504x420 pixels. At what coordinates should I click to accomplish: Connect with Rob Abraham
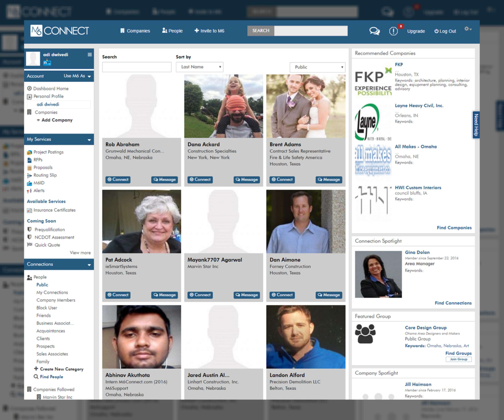point(118,180)
